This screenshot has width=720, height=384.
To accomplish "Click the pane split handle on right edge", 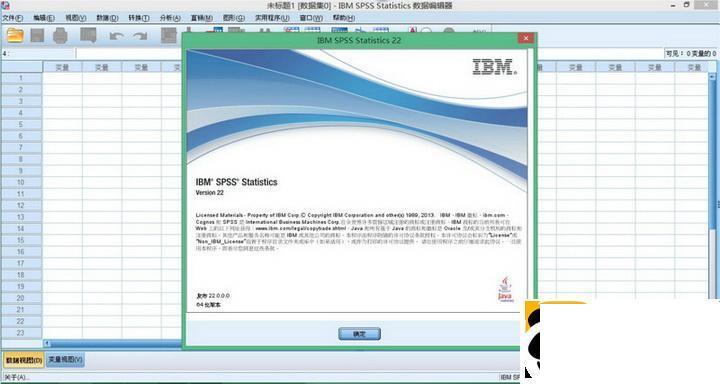I will pyautogui.click(x=718, y=204).
